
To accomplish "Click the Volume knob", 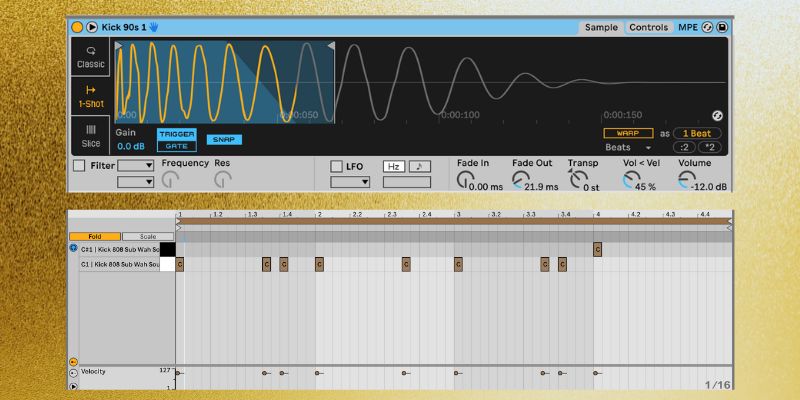I will click(x=686, y=179).
